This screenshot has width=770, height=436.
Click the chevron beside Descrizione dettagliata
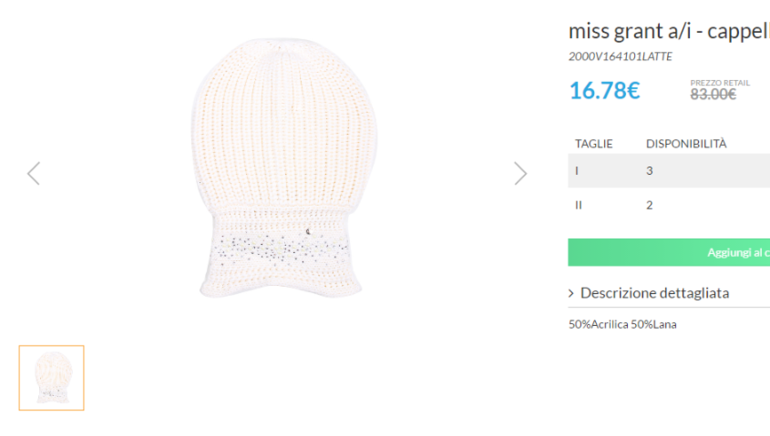pyautogui.click(x=571, y=293)
